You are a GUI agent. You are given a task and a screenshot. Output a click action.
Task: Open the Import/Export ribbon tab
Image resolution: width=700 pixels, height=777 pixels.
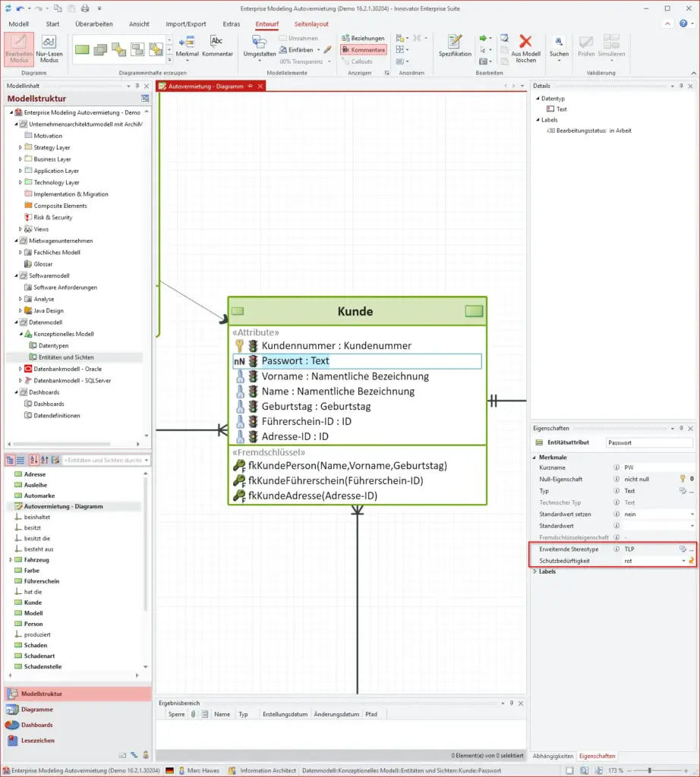(185, 24)
